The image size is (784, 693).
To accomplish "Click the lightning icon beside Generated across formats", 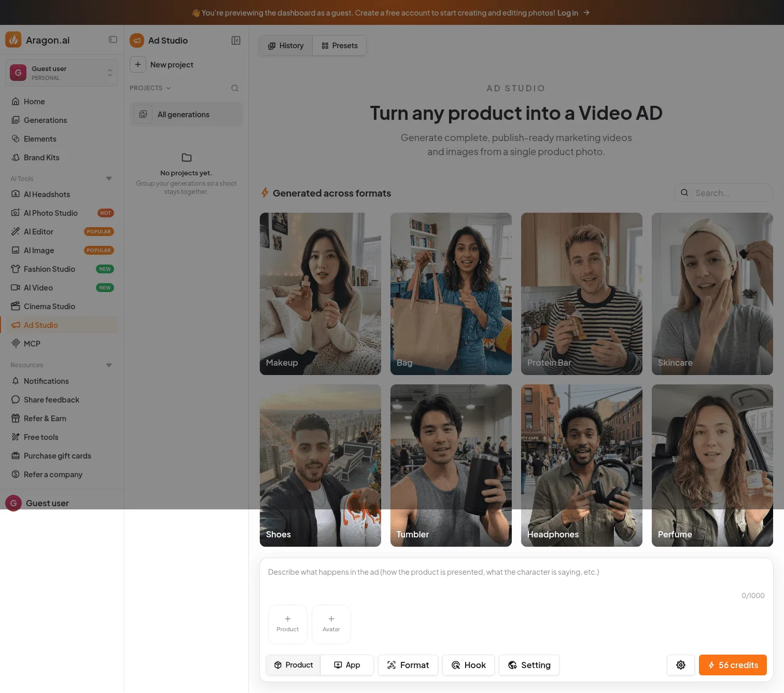I will tap(265, 193).
